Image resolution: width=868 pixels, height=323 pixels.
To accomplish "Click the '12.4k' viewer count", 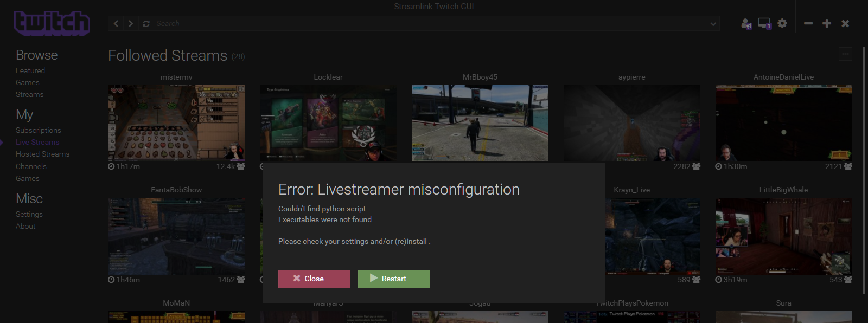I will click(x=226, y=166).
